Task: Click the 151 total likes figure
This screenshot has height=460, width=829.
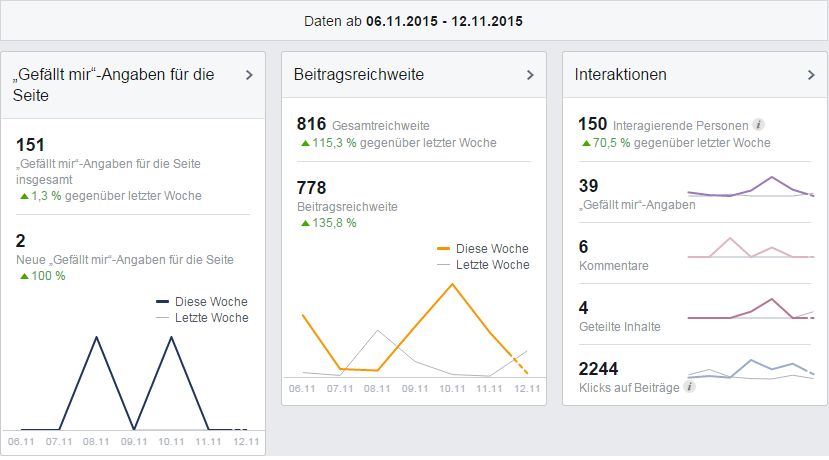Action: 31,145
